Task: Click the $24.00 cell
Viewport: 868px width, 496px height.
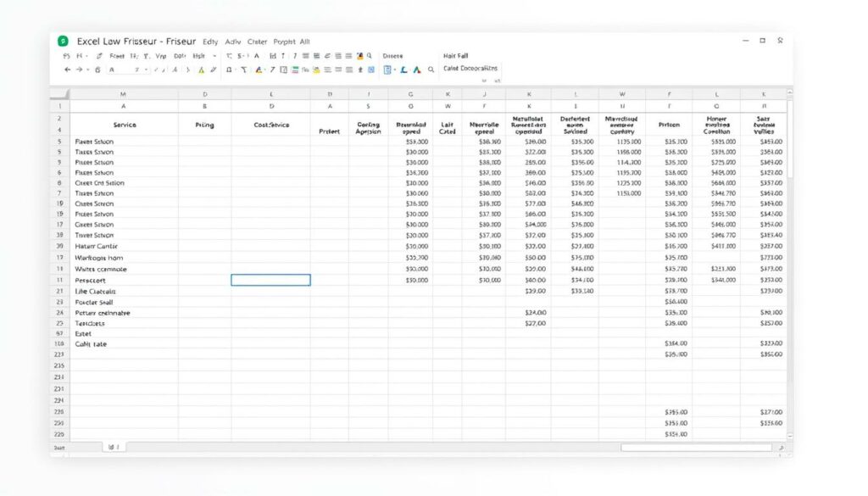Action: point(529,313)
